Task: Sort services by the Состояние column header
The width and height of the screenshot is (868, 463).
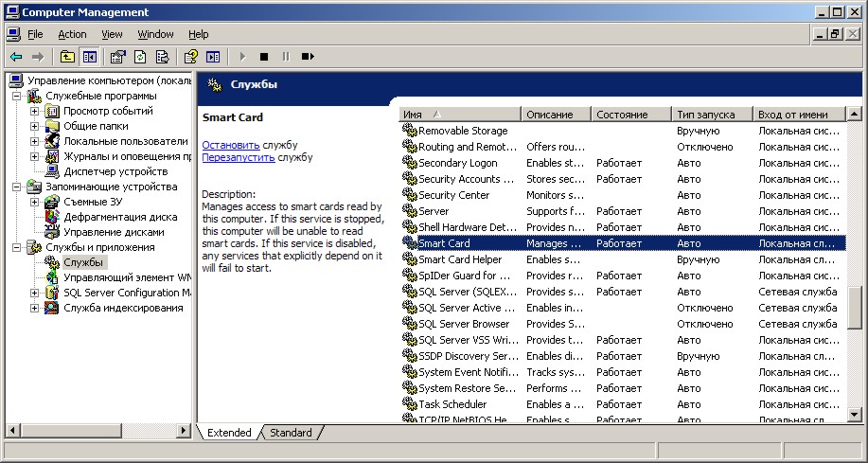Action: click(630, 115)
